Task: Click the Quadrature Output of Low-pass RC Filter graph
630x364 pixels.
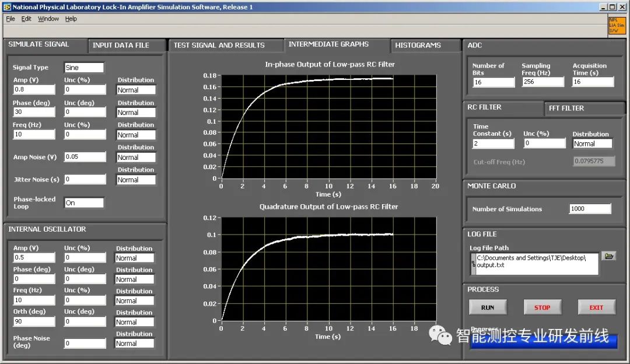Action: pyautogui.click(x=328, y=269)
